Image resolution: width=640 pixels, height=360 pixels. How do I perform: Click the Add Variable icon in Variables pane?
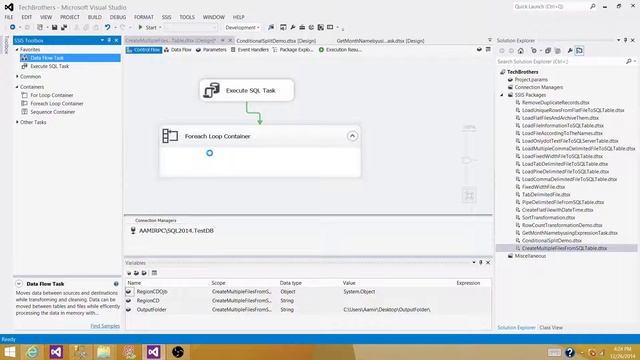click(129, 273)
